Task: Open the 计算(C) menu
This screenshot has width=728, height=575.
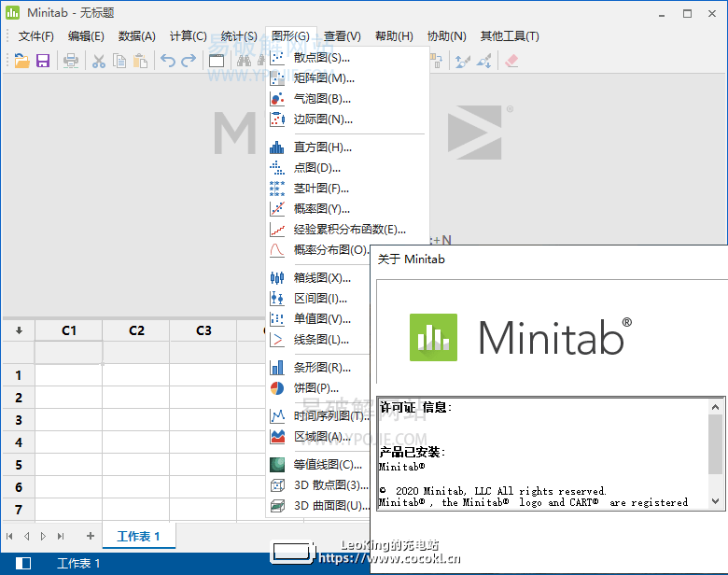Action: click(x=188, y=36)
